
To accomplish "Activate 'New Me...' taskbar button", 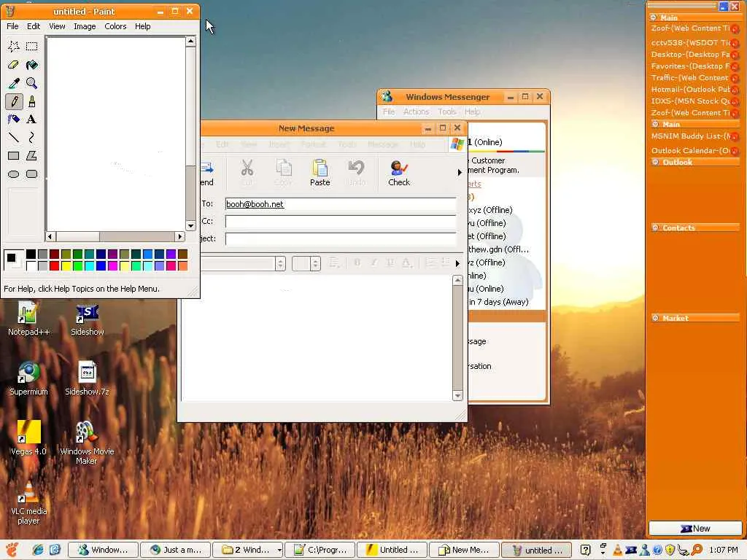I will coord(464,550).
